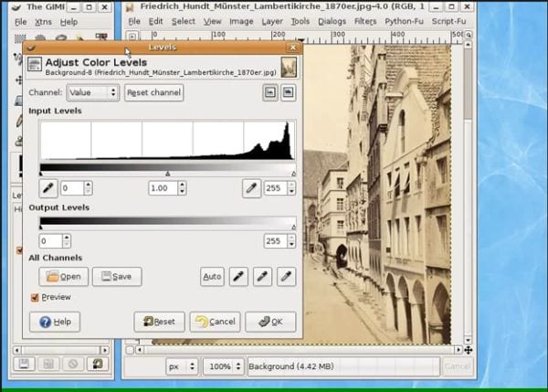Pick white point with input levels eyedropper
The image size is (548, 392).
(x=251, y=187)
